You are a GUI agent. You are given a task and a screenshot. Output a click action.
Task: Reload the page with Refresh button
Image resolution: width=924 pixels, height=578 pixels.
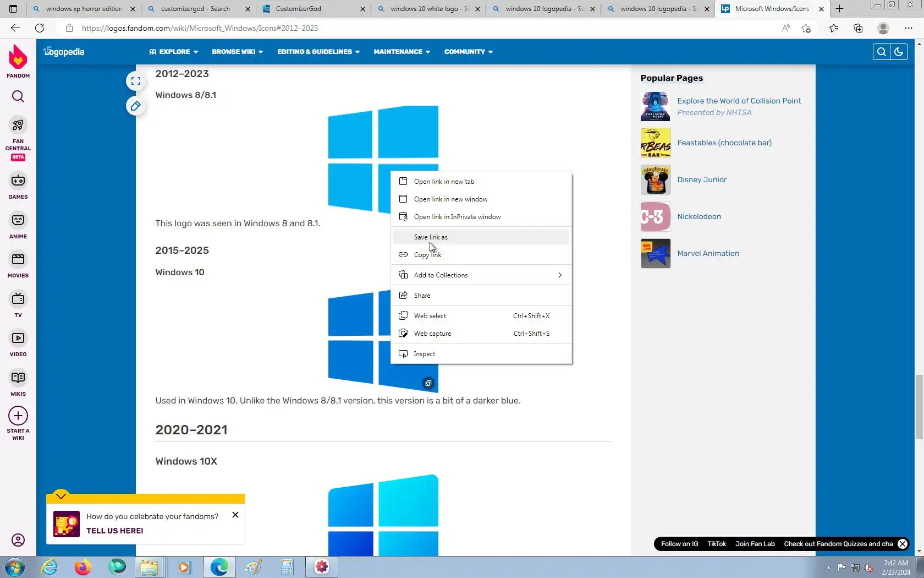point(40,28)
